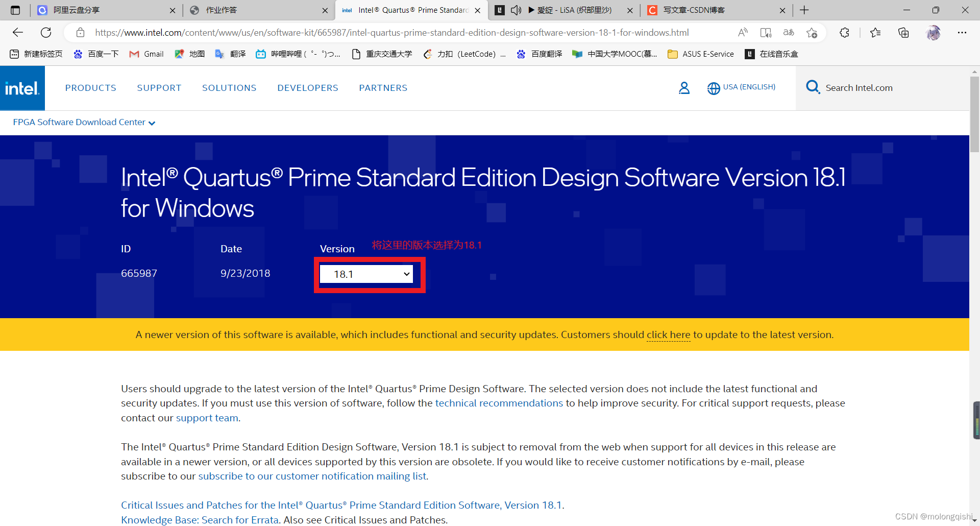
Task: Close the 阿里云盘分享 tab
Action: (x=173, y=10)
